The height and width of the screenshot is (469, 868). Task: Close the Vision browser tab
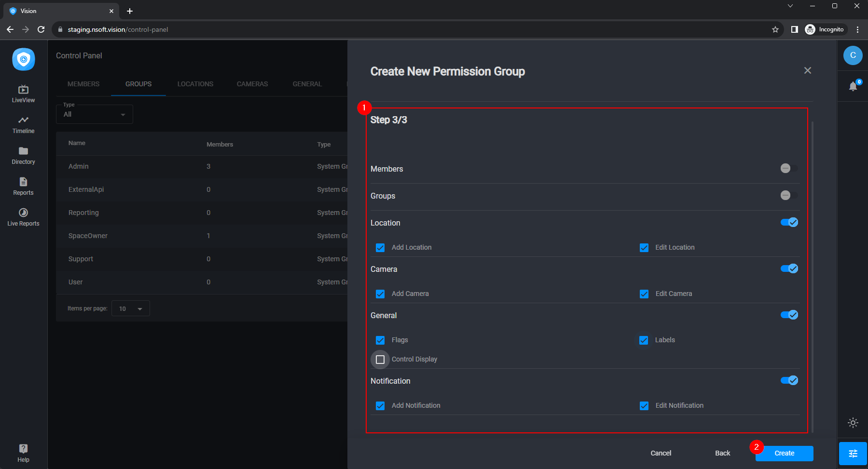111,11
